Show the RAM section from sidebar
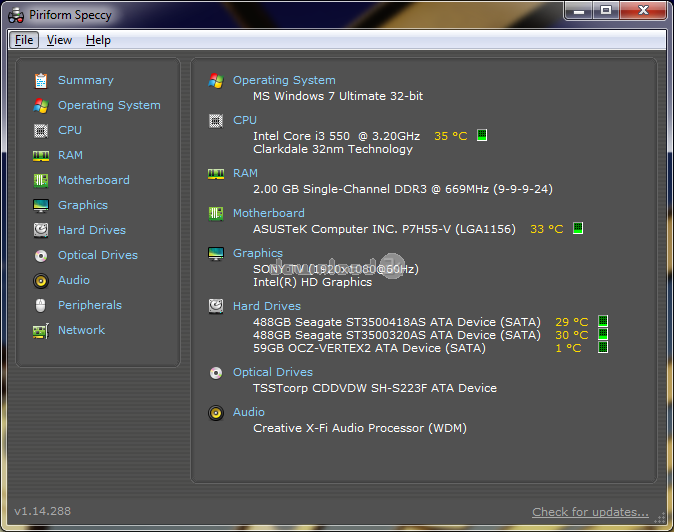 (70, 155)
